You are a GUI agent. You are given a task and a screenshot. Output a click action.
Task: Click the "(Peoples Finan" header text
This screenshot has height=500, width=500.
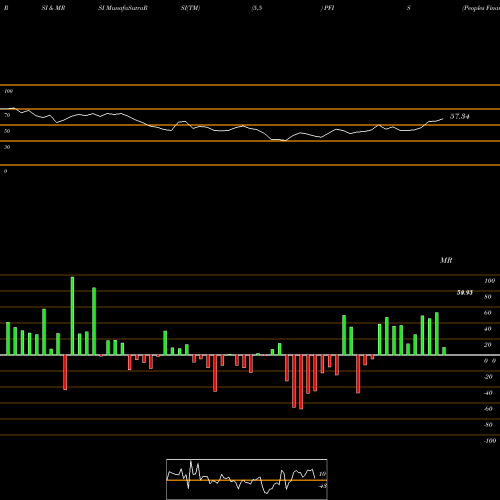(x=481, y=8)
